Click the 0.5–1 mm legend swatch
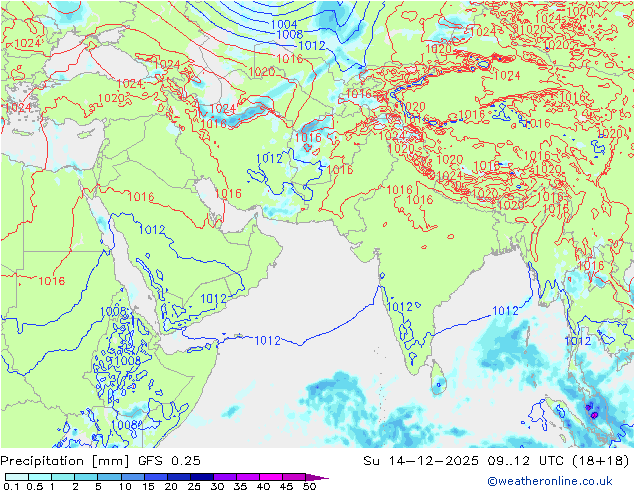The width and height of the screenshot is (634, 490). point(40,477)
